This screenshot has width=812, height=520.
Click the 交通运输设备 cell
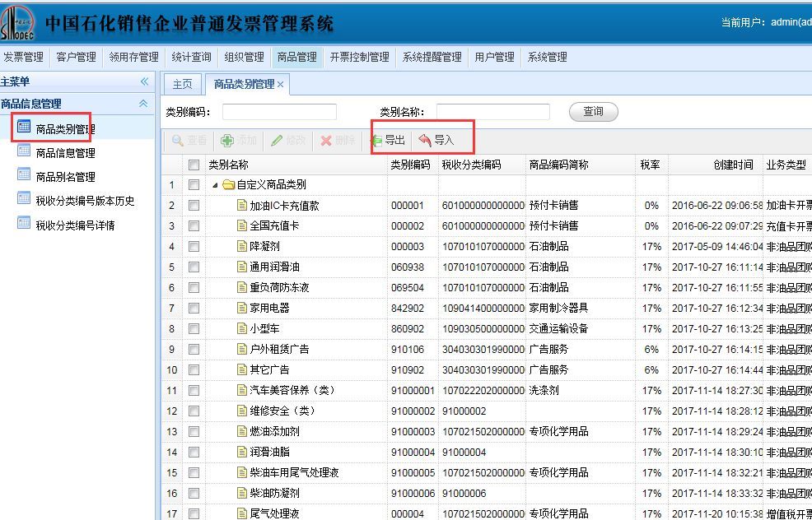[x=559, y=328]
